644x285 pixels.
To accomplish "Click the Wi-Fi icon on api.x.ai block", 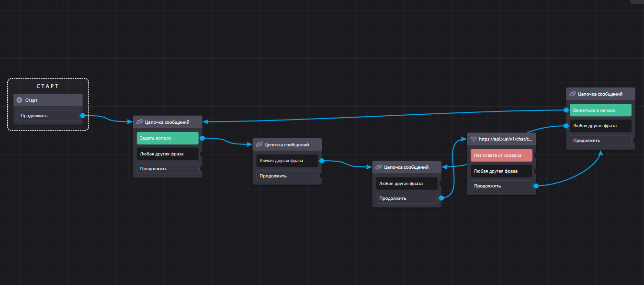I will pos(474,139).
